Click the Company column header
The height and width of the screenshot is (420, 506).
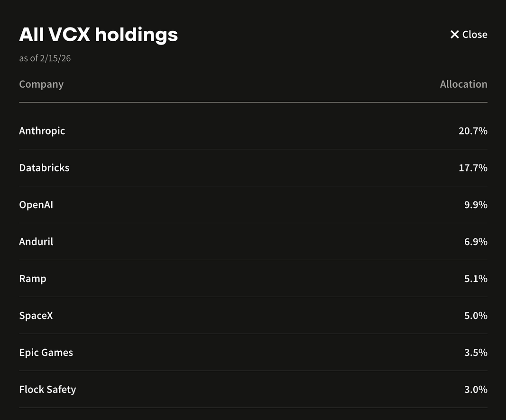(x=41, y=84)
